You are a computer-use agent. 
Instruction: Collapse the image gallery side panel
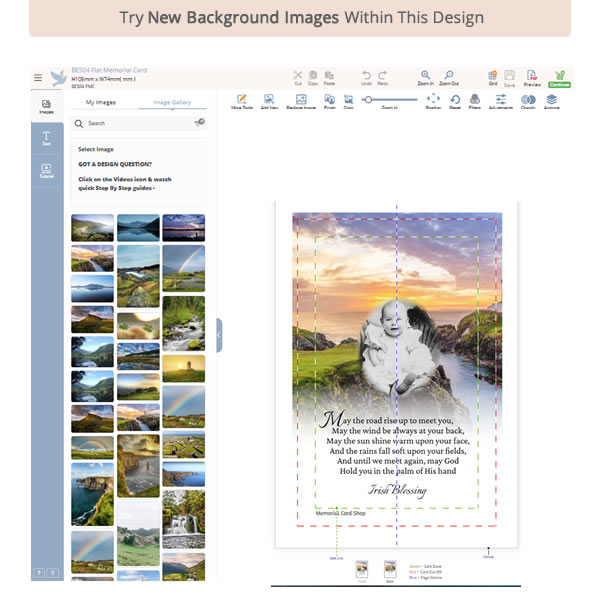(x=219, y=335)
